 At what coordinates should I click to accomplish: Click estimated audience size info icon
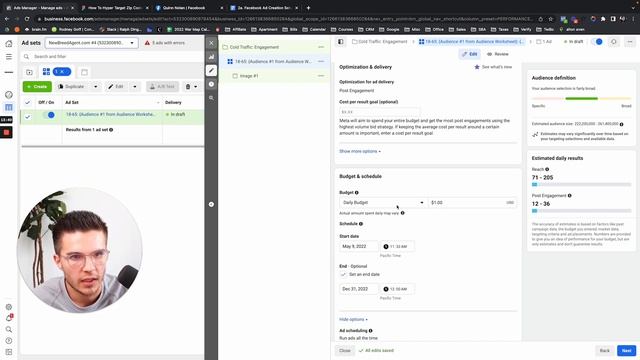point(622,124)
